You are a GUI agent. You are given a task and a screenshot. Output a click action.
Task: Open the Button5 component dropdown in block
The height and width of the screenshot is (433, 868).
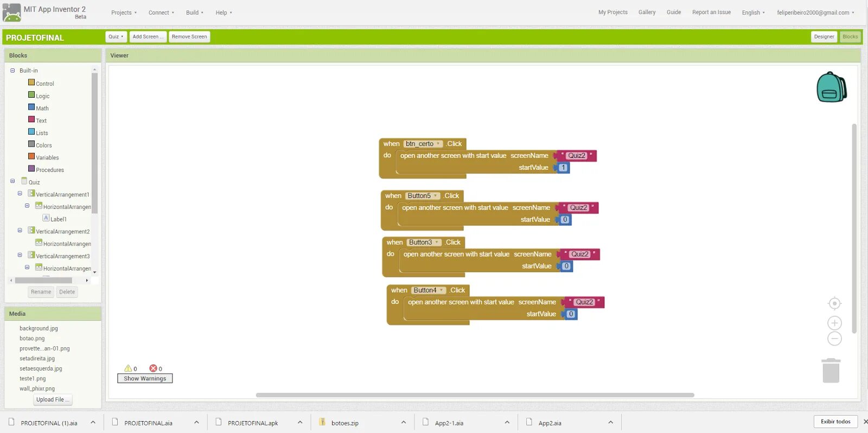pos(423,196)
